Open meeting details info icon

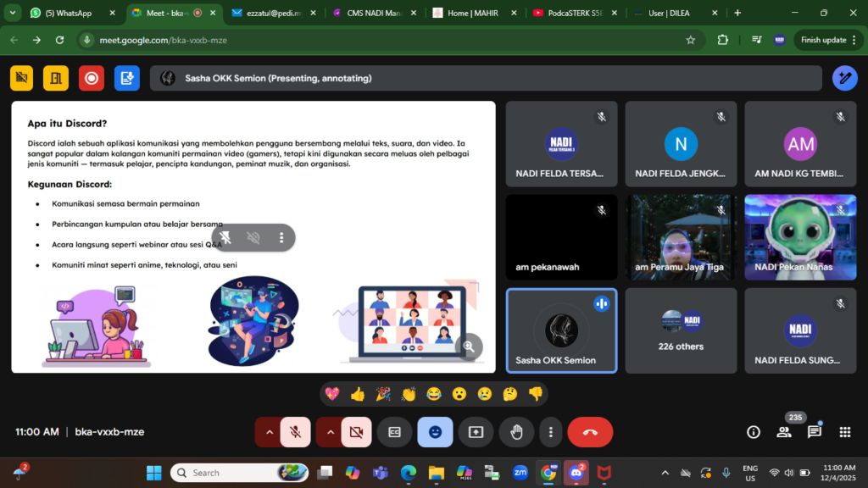[754, 432]
